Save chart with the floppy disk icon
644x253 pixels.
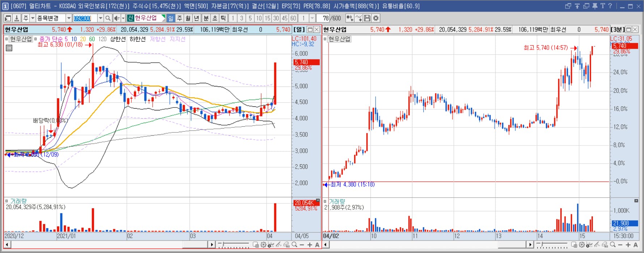click(367, 18)
